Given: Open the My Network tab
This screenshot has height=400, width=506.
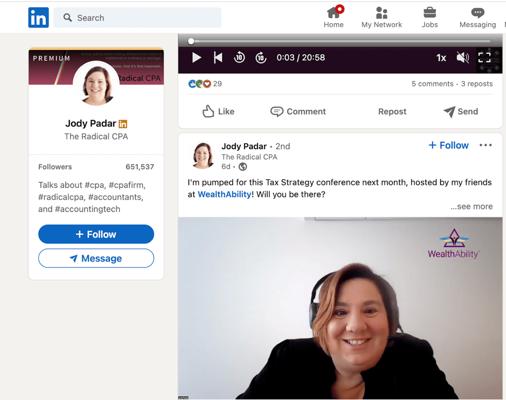Looking at the screenshot, I should coord(382,17).
